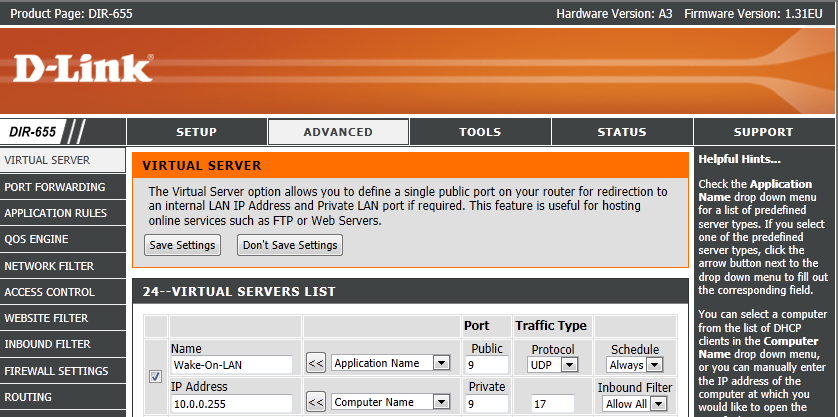Click the 'Port' column header
The height and width of the screenshot is (417, 838).
coord(477,326)
